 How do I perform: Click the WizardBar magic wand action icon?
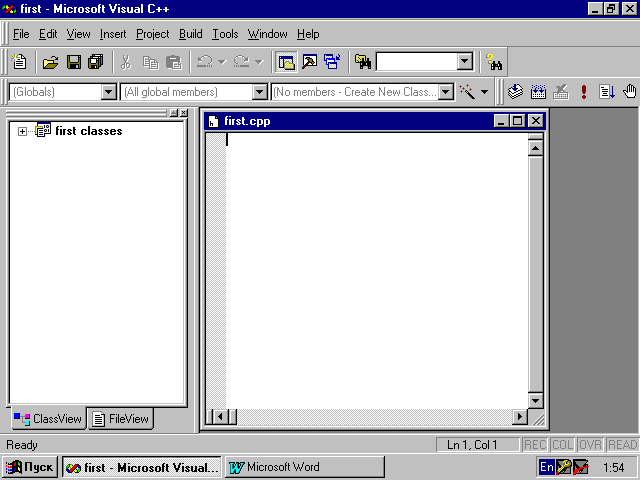click(x=467, y=92)
